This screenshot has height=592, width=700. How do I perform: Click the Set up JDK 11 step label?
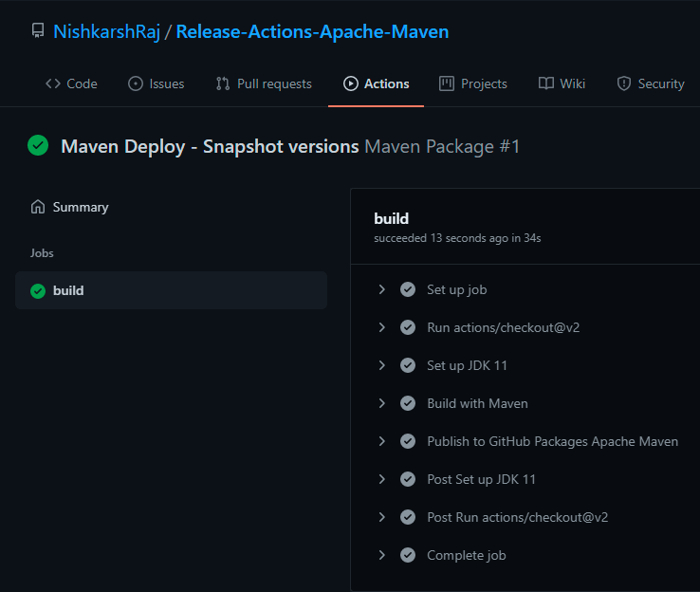467,365
